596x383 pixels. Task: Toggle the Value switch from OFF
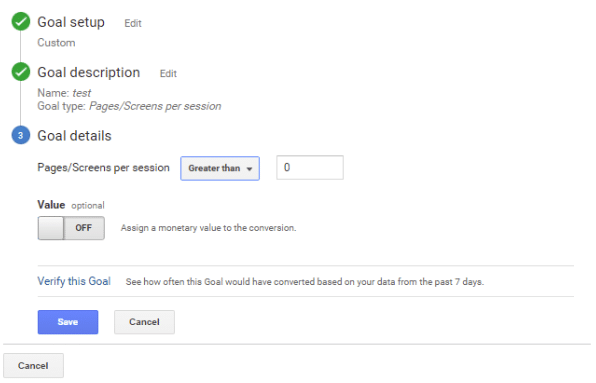(x=71, y=228)
